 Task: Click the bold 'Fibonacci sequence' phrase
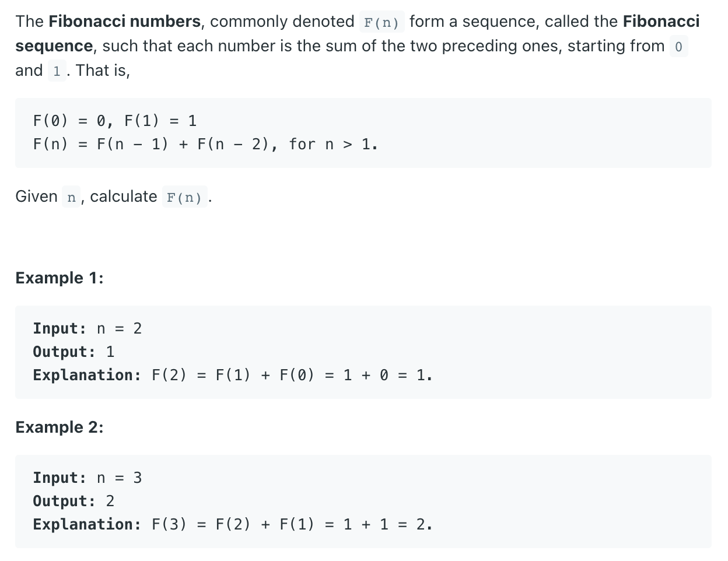pyautogui.click(x=358, y=33)
